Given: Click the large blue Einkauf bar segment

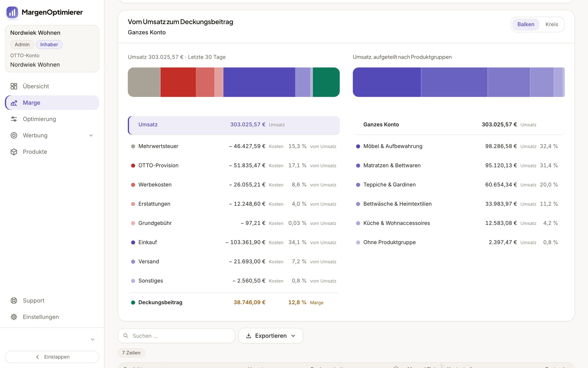Looking at the screenshot, I should pyautogui.click(x=259, y=82).
